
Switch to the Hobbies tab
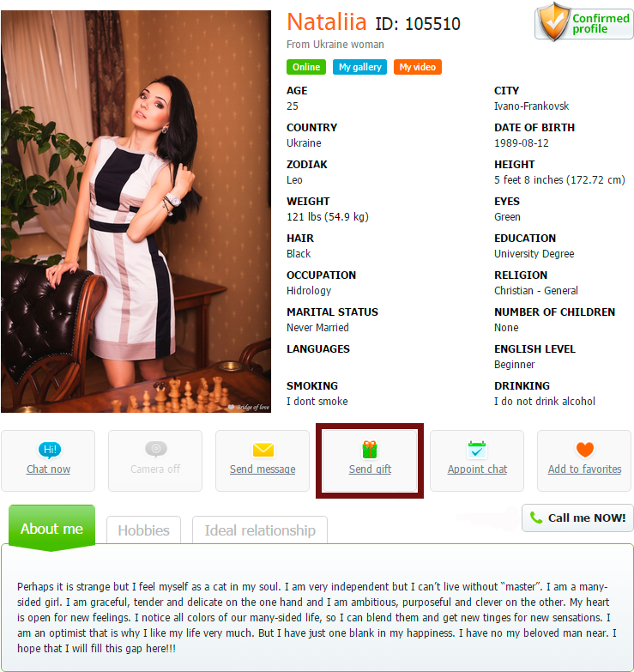(x=143, y=530)
